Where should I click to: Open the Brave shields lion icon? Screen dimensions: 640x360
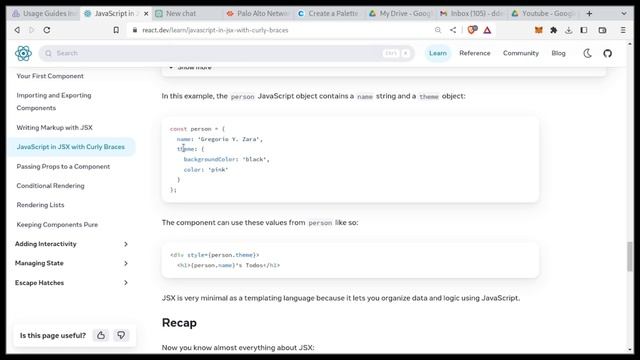click(x=472, y=30)
